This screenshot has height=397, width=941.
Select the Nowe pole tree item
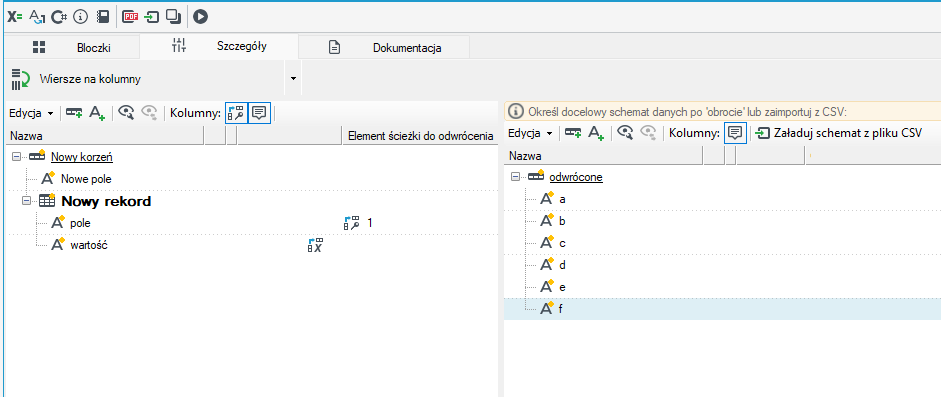86,179
